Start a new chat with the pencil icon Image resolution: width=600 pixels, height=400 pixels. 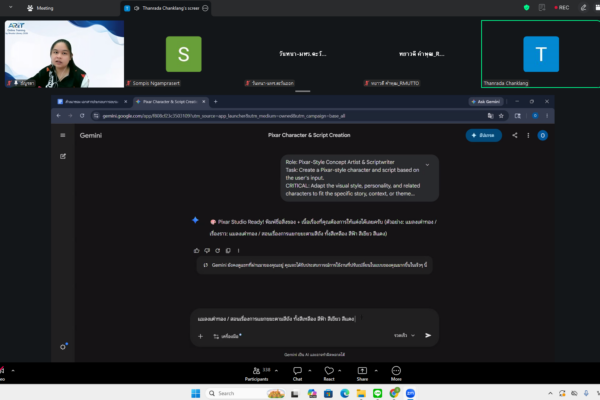[63, 156]
